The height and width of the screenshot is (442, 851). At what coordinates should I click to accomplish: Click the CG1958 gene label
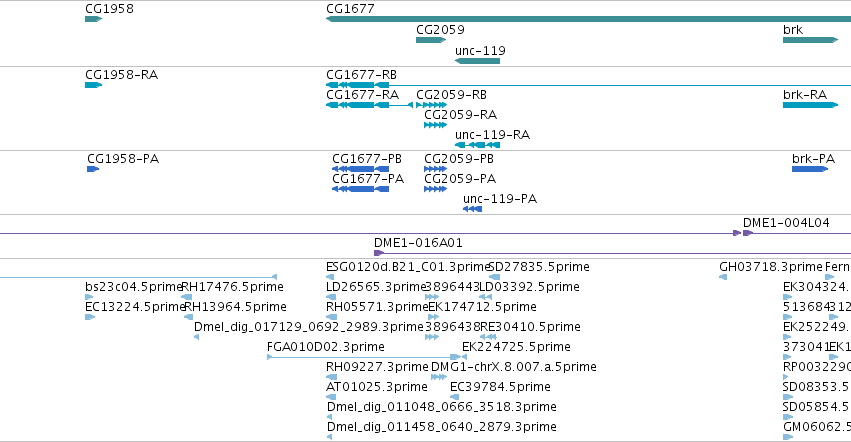pyautogui.click(x=109, y=9)
